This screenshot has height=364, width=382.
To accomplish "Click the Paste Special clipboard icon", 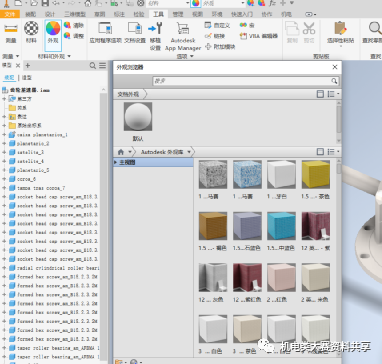I will [340, 28].
